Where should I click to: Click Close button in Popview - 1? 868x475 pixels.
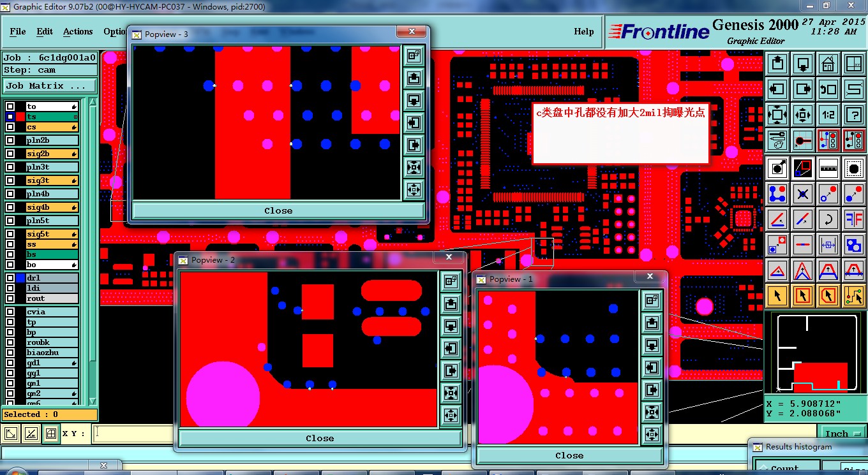point(569,455)
